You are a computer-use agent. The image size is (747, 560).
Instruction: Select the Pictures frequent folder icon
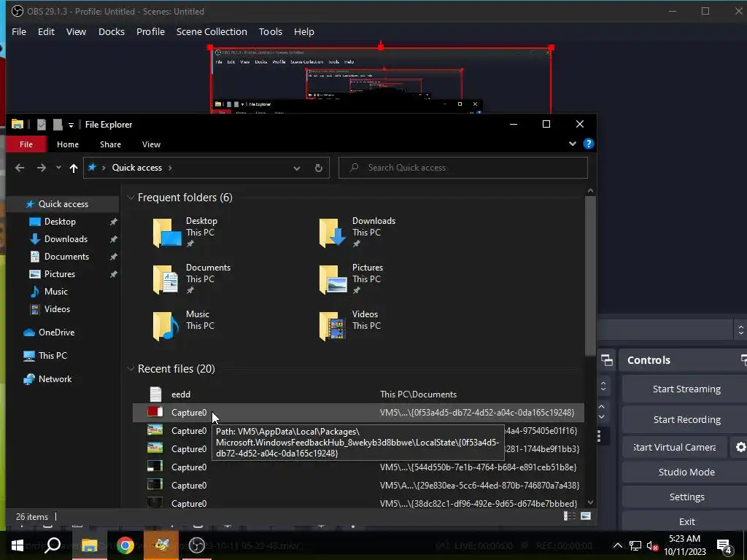(x=333, y=279)
